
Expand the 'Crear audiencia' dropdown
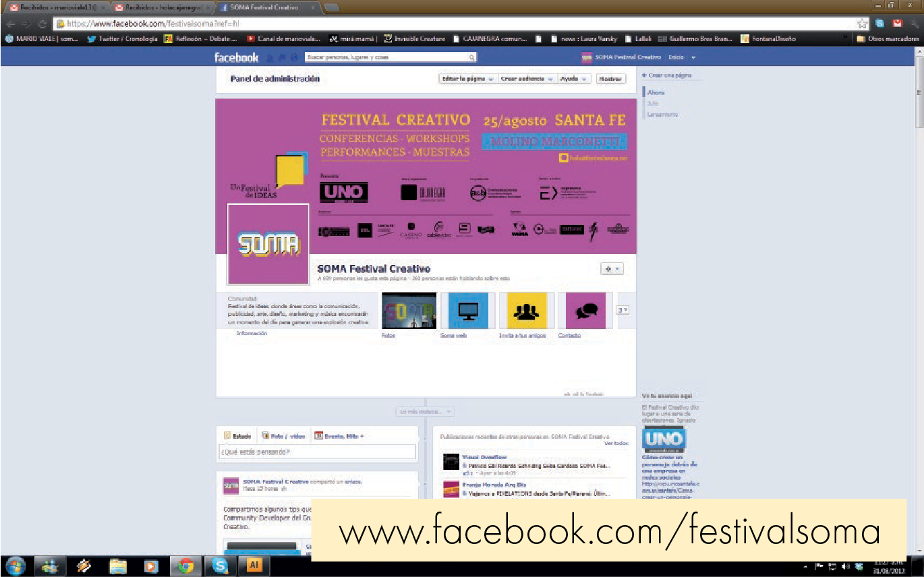coord(527,79)
